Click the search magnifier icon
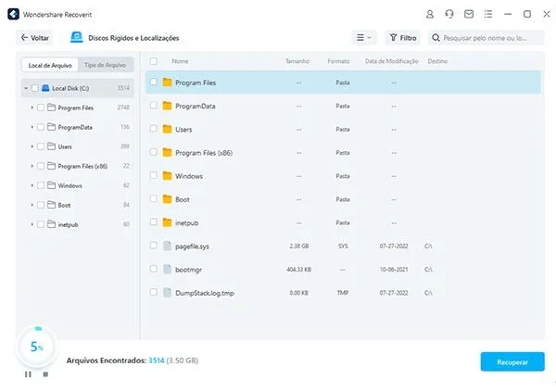The image size is (556, 392). click(x=436, y=38)
